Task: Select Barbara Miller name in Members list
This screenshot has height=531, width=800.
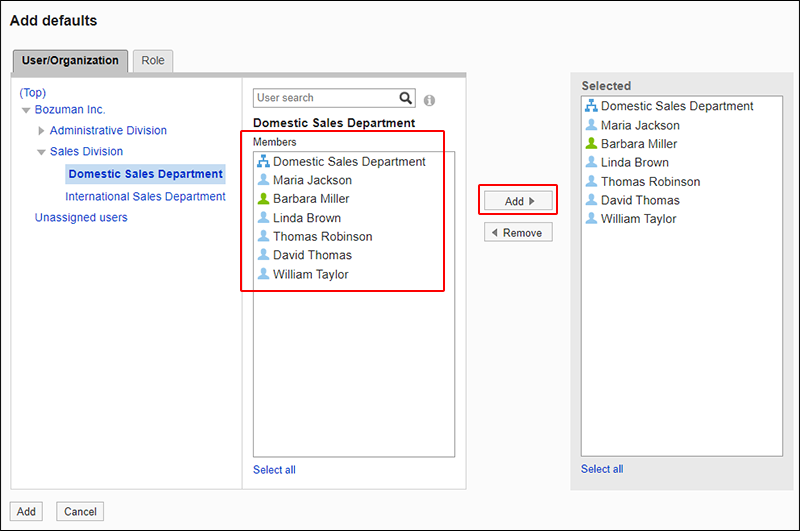Action: pos(311,199)
